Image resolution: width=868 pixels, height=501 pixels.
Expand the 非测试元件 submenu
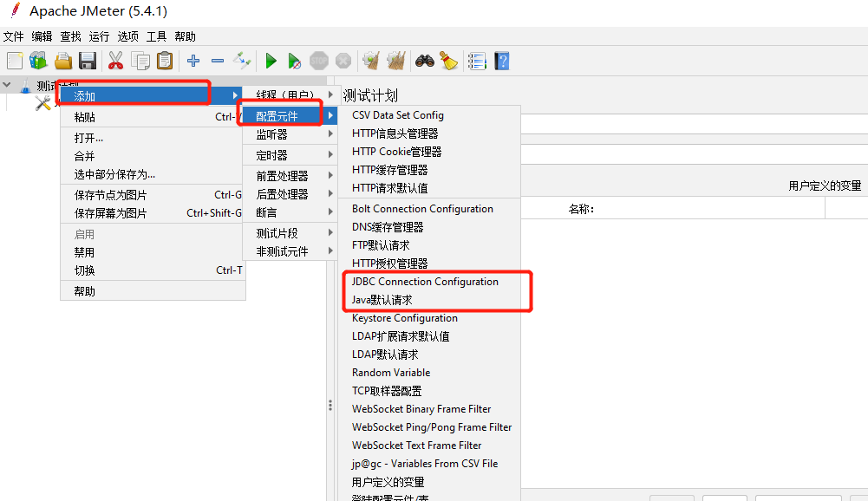(x=290, y=251)
